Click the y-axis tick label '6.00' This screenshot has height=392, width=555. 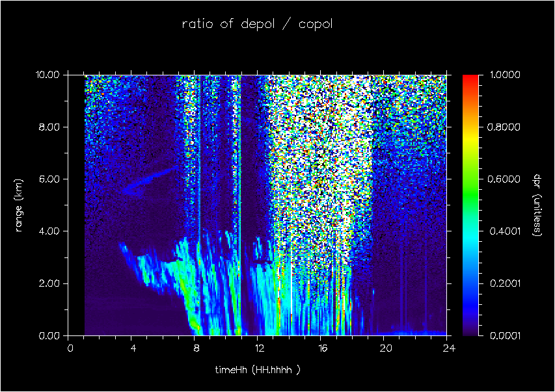pos(49,179)
